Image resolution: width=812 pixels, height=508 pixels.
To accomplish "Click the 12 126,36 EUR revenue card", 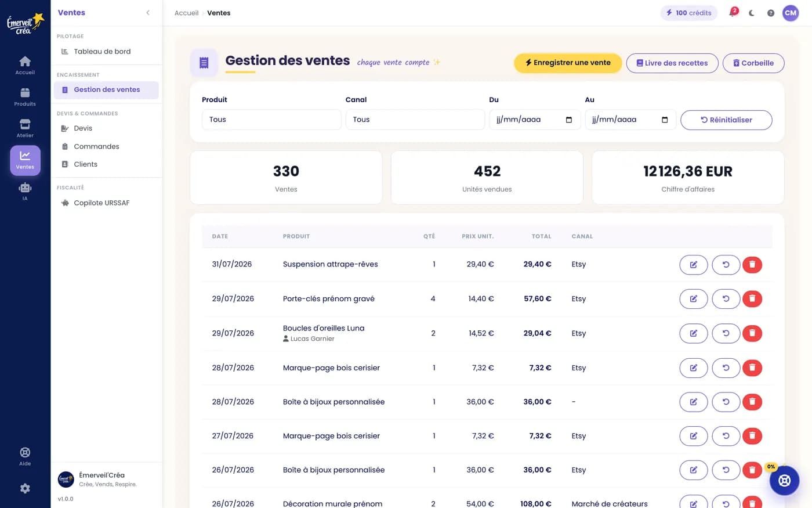I will point(688,178).
